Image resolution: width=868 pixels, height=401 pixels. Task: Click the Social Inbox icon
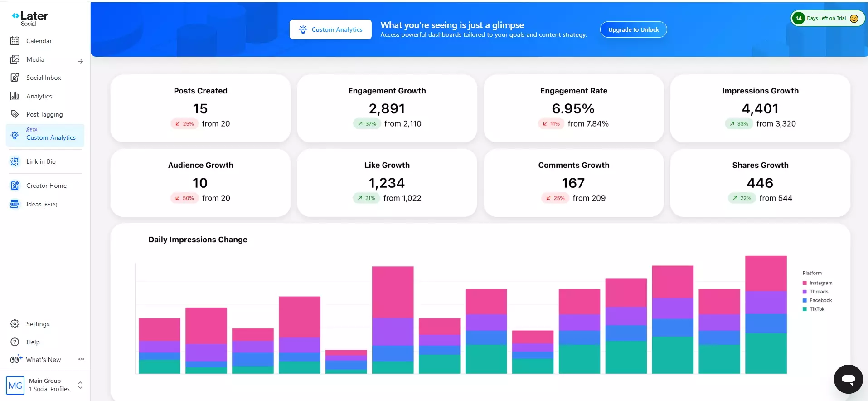[15, 78]
